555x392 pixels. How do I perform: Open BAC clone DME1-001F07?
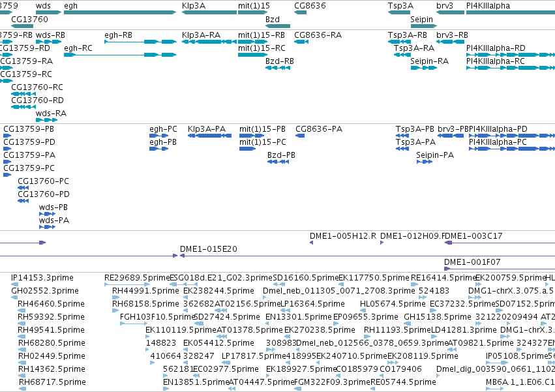pyautogui.click(x=472, y=262)
